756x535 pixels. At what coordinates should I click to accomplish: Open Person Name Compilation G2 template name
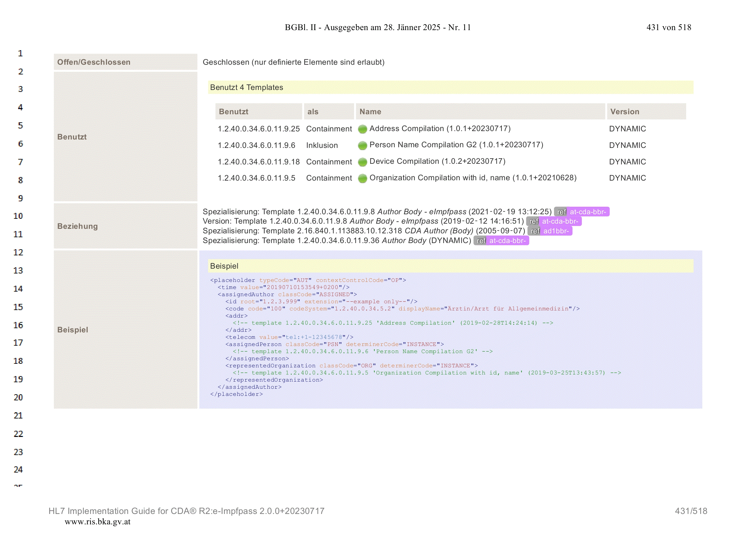click(456, 145)
